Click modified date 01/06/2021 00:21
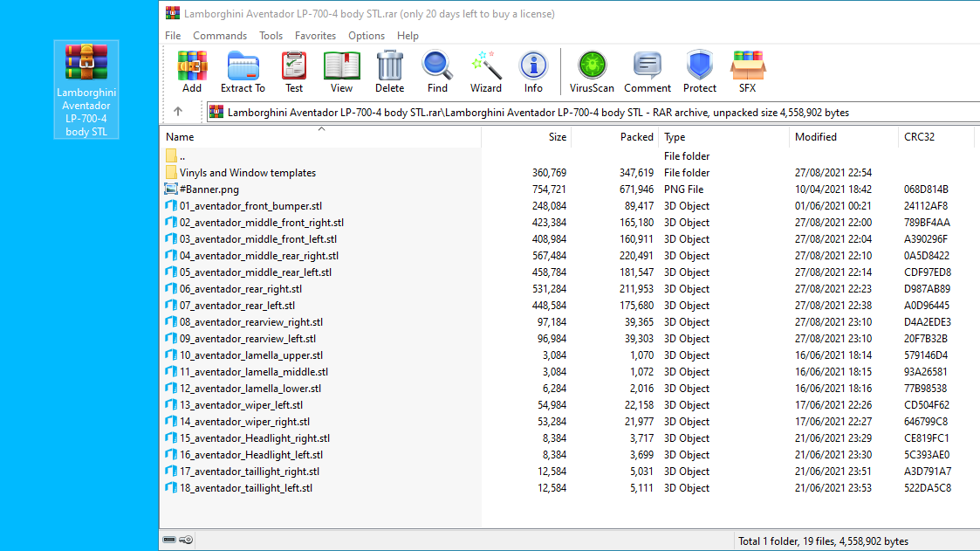Viewport: 980px width, 551px height. point(833,205)
